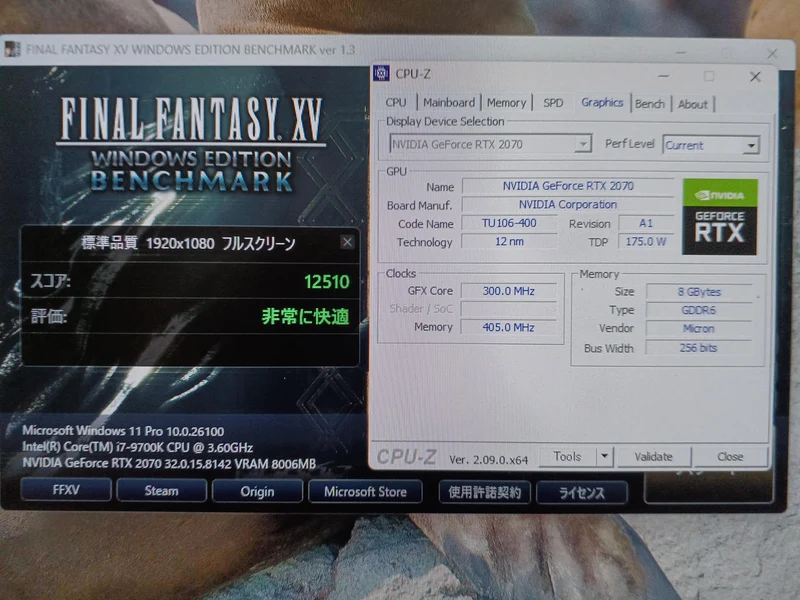800x600 pixels.
Task: Click the score value 12510
Action: tap(327, 282)
